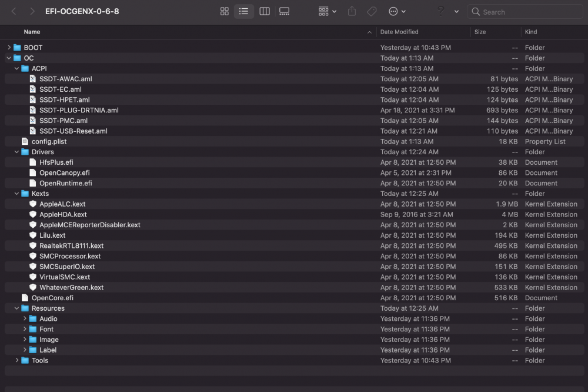Select SSDT-PLUG-DRTNIA.aml file name
588x392 pixels.
(x=79, y=110)
